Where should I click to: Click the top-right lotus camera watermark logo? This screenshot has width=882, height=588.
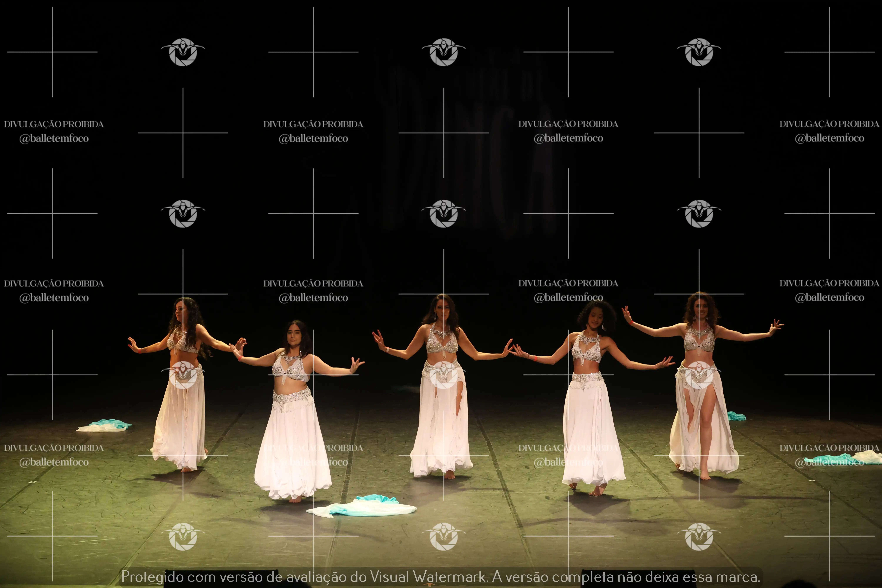pyautogui.click(x=699, y=52)
